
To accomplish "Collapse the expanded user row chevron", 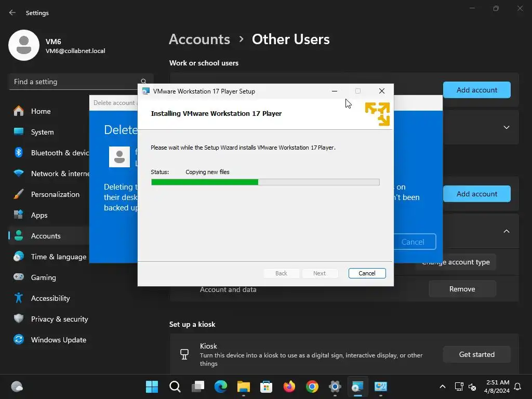I will (507, 231).
